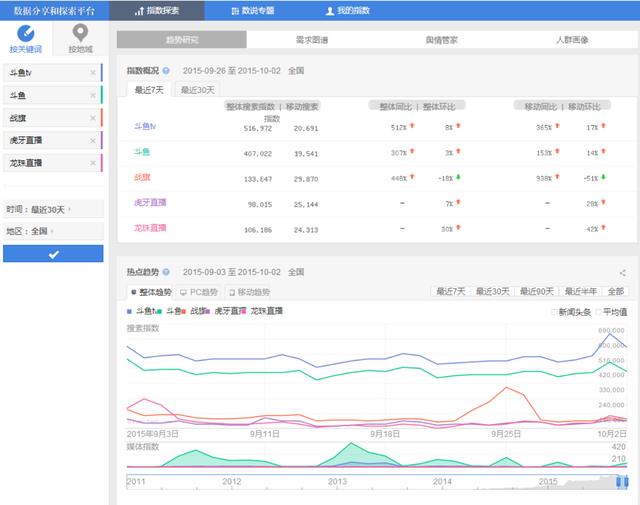This screenshot has width=640, height=505.
Task: Remove the 龙珠直播 keyword with its X
Action: 93,162
